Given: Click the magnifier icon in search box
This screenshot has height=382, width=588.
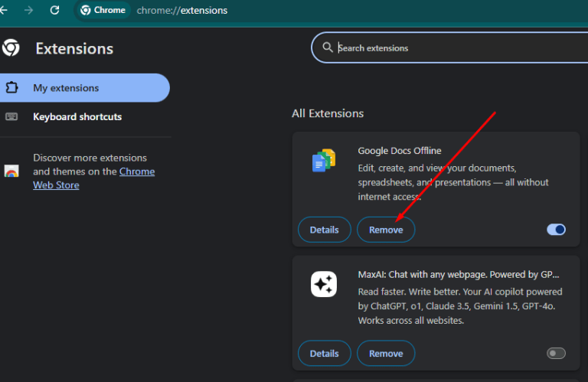Looking at the screenshot, I should 328,47.
